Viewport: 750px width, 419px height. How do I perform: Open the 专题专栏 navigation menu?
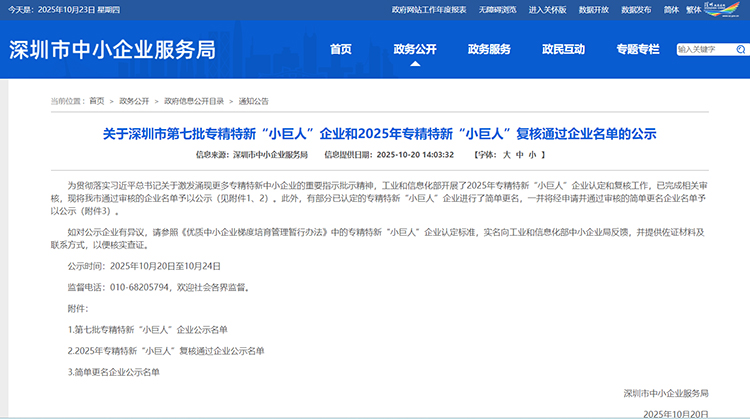coord(638,49)
